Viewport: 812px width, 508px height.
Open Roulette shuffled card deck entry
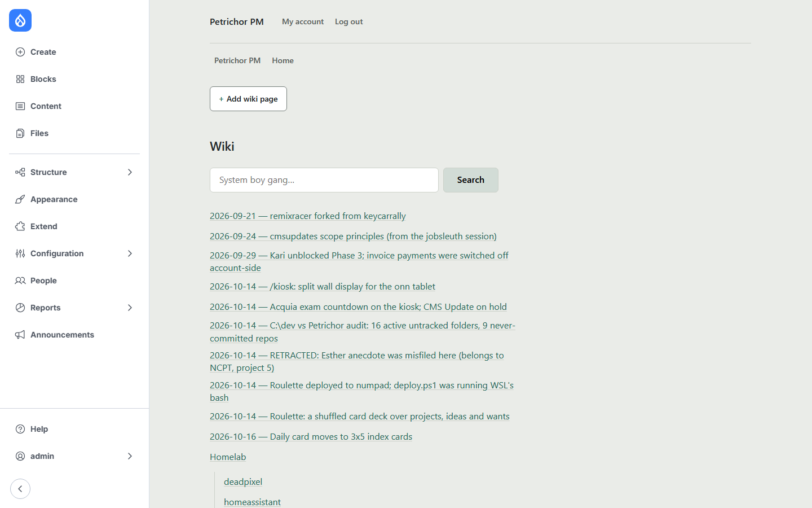click(360, 416)
